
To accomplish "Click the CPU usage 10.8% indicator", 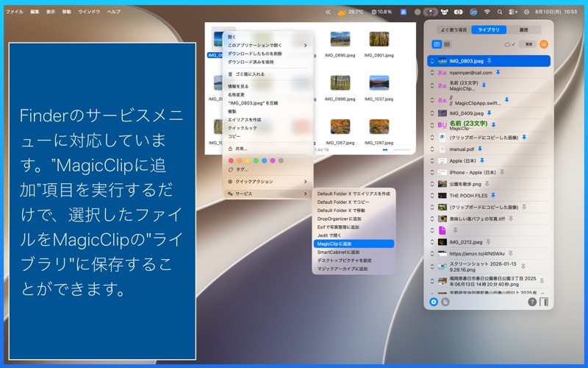I will click(381, 12).
